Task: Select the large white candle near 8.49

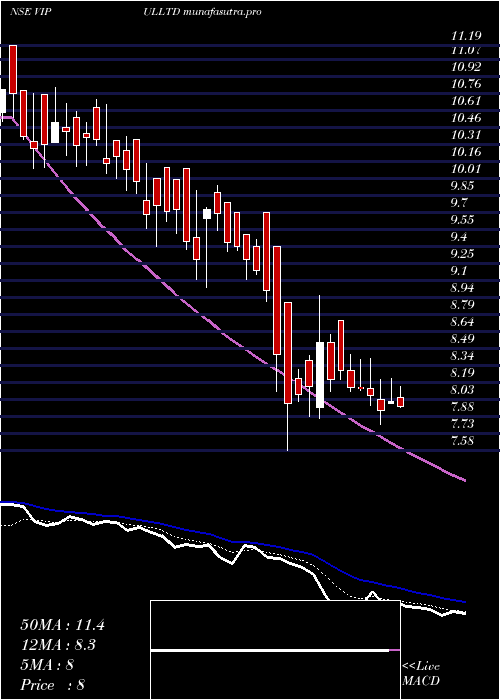Action: pyautogui.click(x=320, y=375)
